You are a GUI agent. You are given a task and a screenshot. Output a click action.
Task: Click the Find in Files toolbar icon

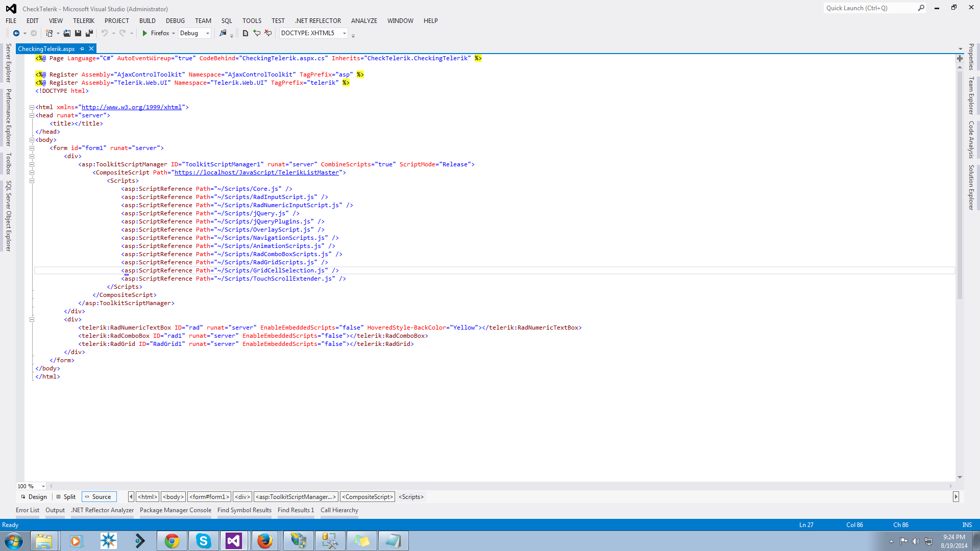click(223, 33)
